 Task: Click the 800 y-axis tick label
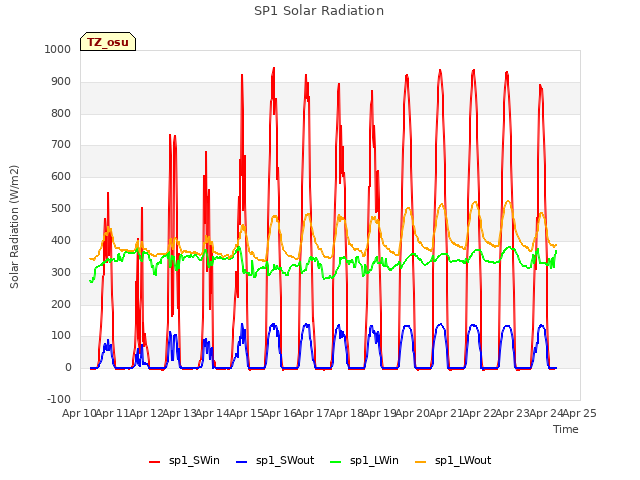[x=61, y=113]
